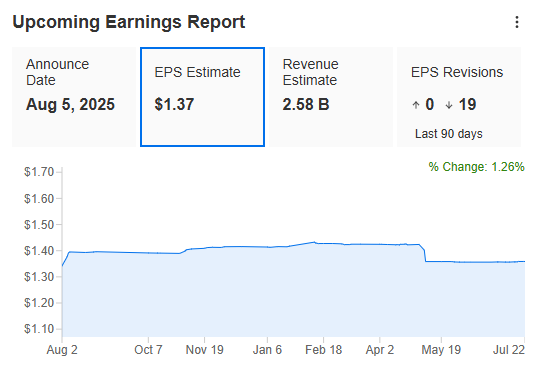Click the Feb 18 axis marker

click(x=324, y=350)
